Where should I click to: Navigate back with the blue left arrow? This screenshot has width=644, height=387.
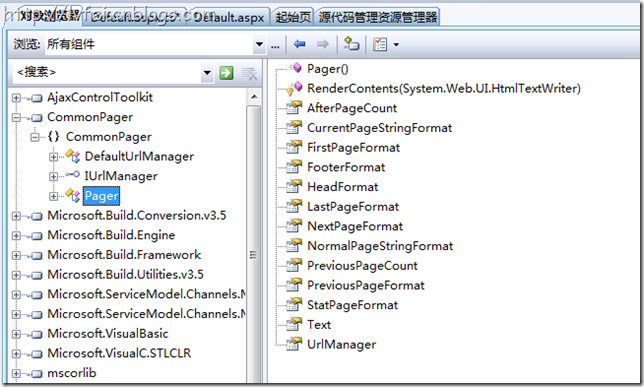tap(299, 44)
